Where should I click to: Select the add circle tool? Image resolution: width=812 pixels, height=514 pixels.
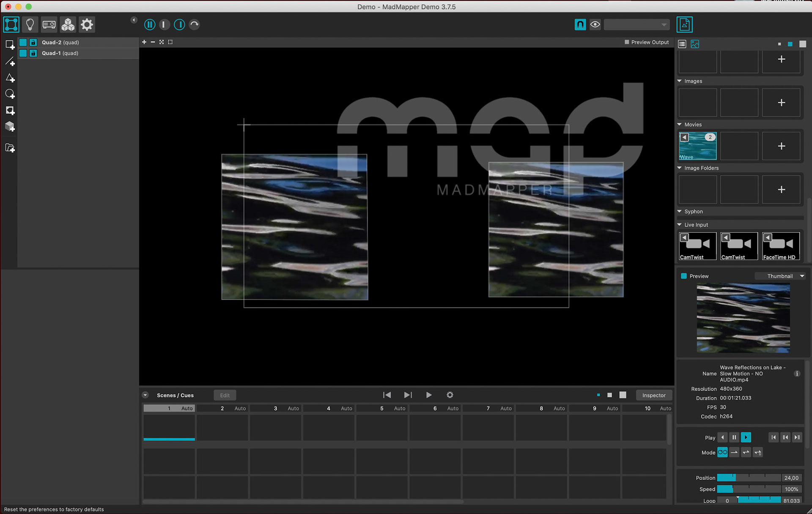pos(10,94)
